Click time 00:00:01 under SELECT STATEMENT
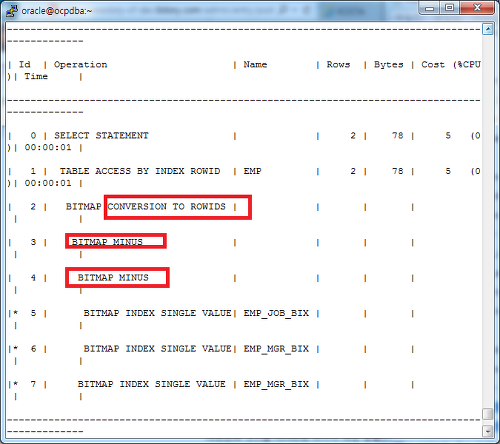500x444 pixels. (48, 147)
